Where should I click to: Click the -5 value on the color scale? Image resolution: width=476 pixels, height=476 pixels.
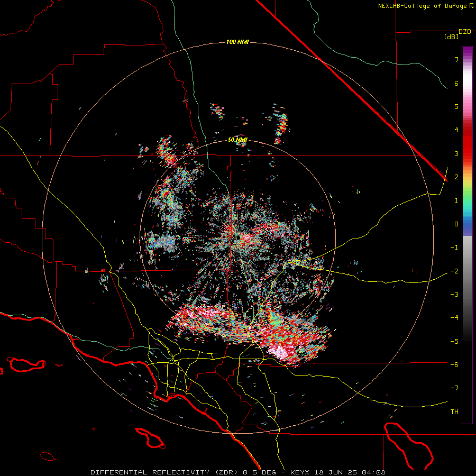454,342
